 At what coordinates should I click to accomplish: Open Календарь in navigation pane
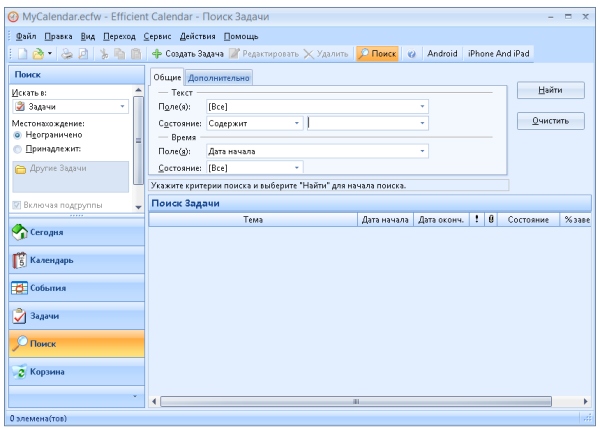[x=70, y=260]
